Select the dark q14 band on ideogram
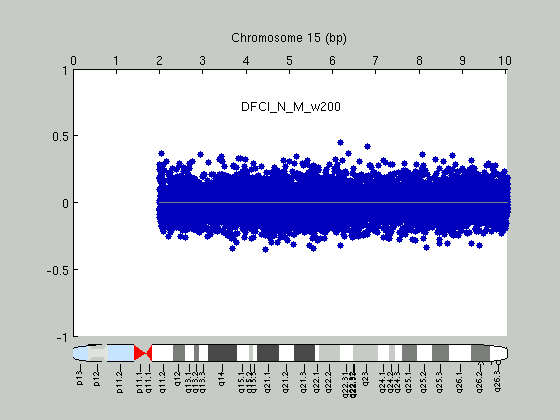Viewport: 560px width, 420px height. pyautogui.click(x=222, y=353)
